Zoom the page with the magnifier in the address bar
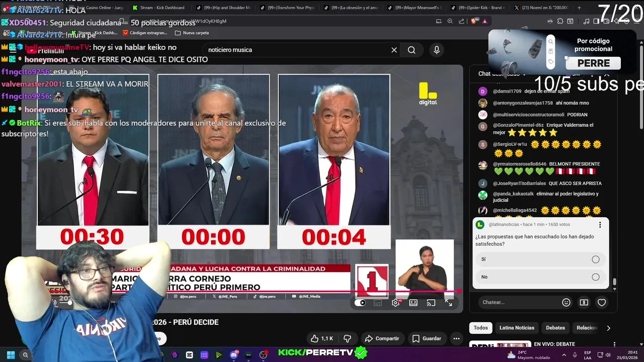The height and width of the screenshot is (362, 644). (x=450, y=21)
